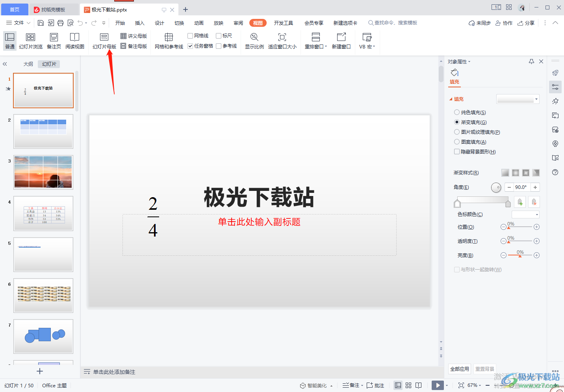Click the angle value field showing 90.0°
The height and width of the screenshot is (392, 564).
(x=521, y=187)
